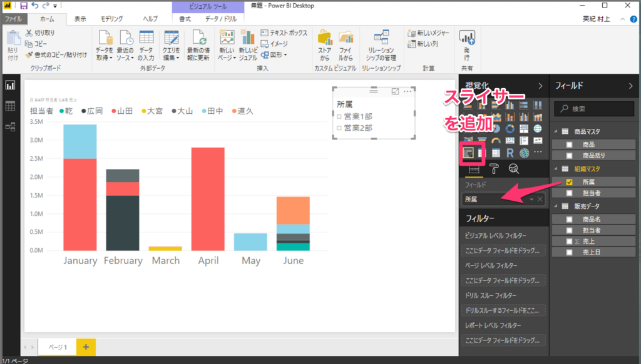Open the Format paint-roller pane
641x364 pixels.
[x=493, y=169]
